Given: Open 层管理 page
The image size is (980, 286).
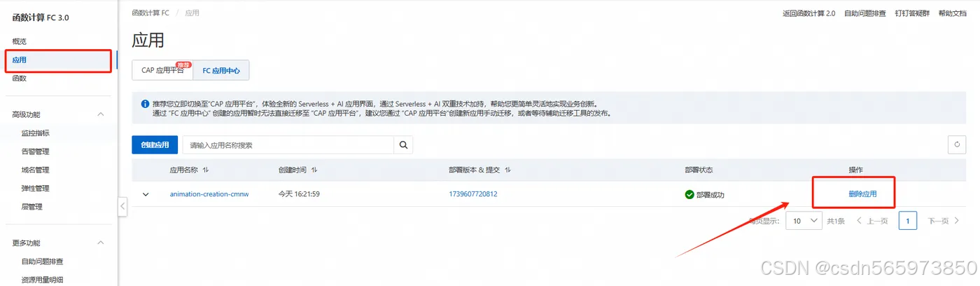Looking at the screenshot, I should coord(31,207).
